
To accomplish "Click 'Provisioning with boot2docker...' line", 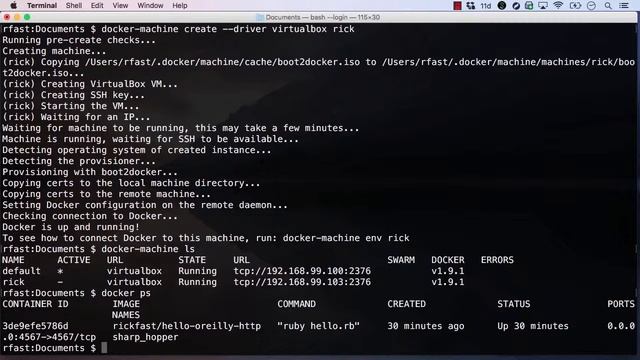I will click(90, 172).
